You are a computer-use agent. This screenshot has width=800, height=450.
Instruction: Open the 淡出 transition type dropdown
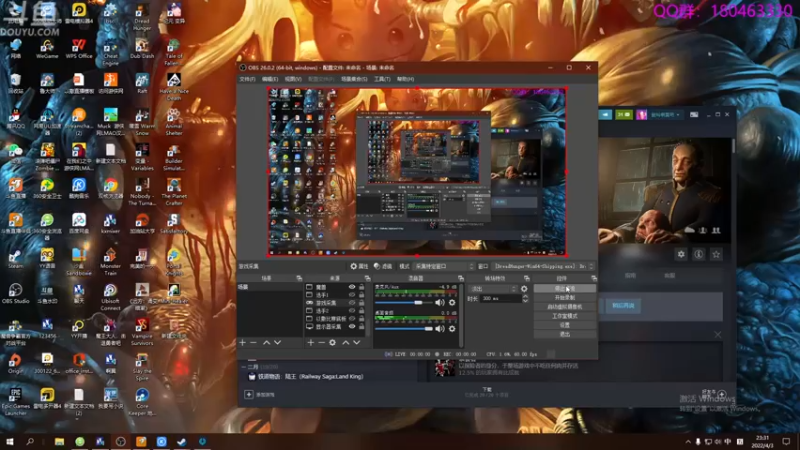click(493, 289)
